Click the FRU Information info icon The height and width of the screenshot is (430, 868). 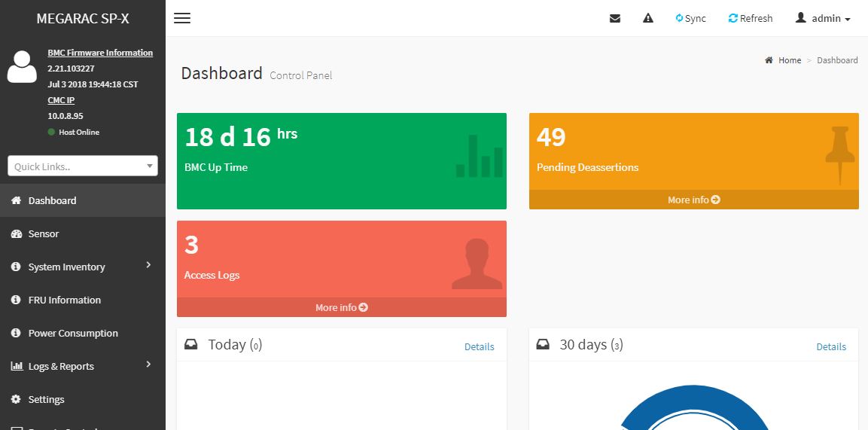click(x=16, y=300)
